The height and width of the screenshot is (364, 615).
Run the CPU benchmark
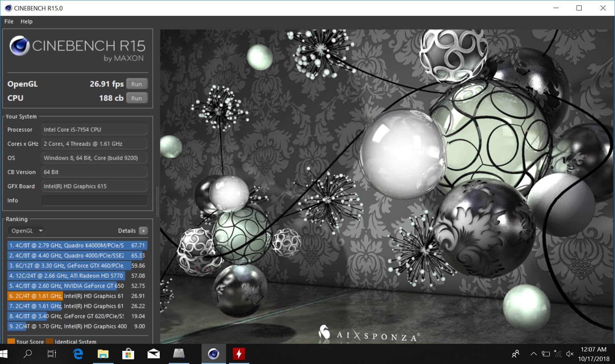[x=136, y=98]
